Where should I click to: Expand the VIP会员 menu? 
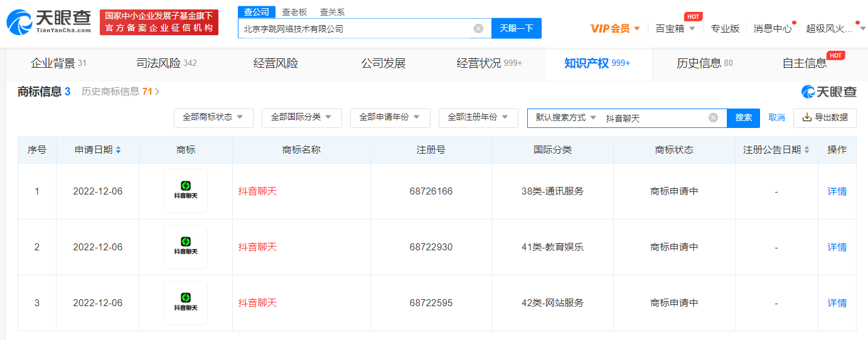click(615, 28)
